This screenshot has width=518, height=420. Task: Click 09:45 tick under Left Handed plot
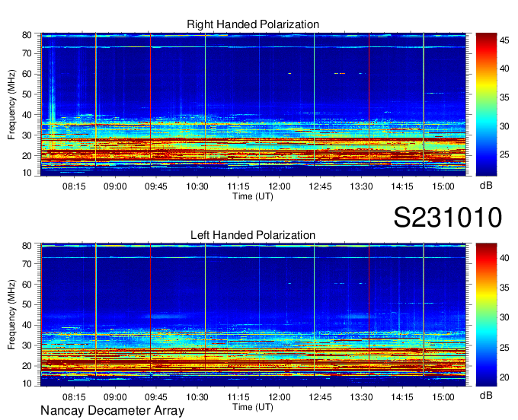[x=156, y=397]
